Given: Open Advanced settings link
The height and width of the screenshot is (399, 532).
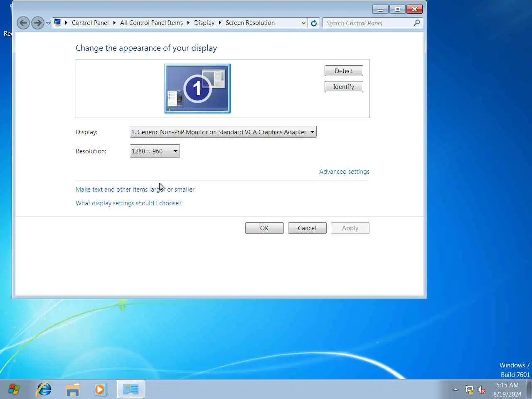Looking at the screenshot, I should coord(344,172).
